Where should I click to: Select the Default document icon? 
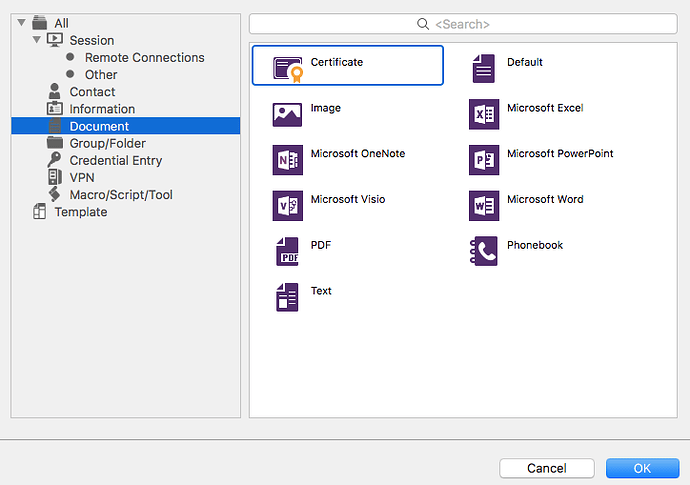[x=484, y=68]
